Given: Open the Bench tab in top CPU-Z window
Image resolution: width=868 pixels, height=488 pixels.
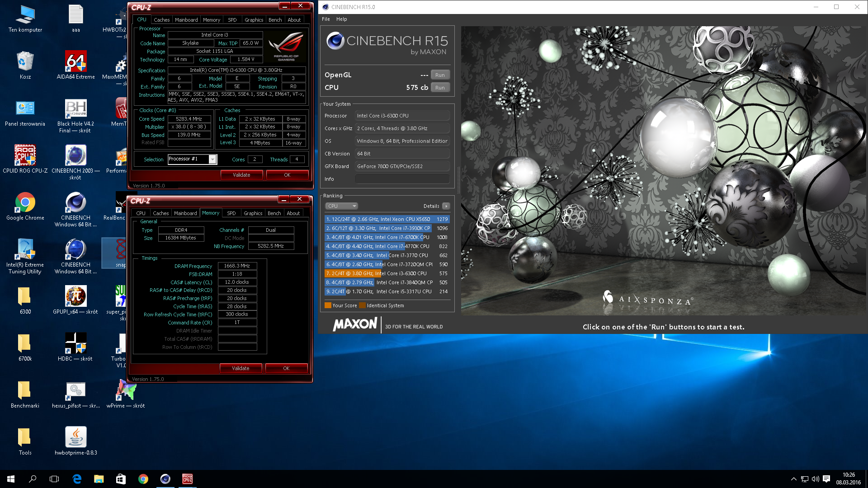Looking at the screenshot, I should point(275,20).
